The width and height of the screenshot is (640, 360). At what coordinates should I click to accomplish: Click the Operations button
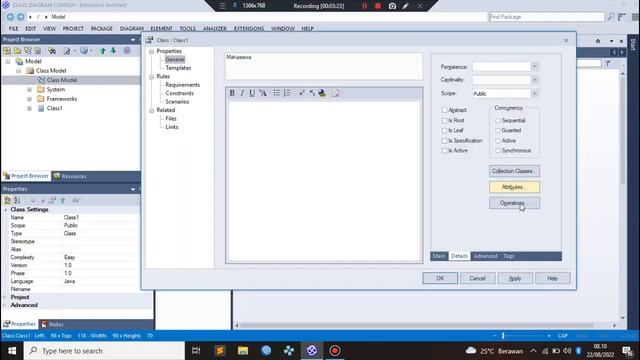click(x=514, y=203)
